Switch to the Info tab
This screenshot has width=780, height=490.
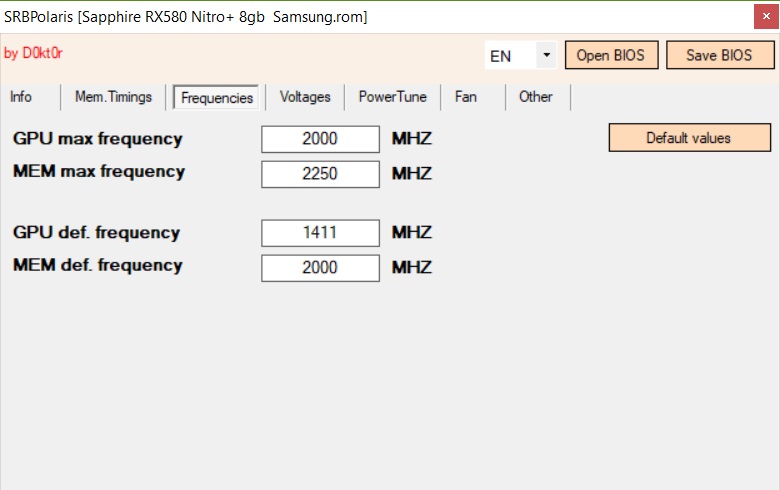[21, 97]
